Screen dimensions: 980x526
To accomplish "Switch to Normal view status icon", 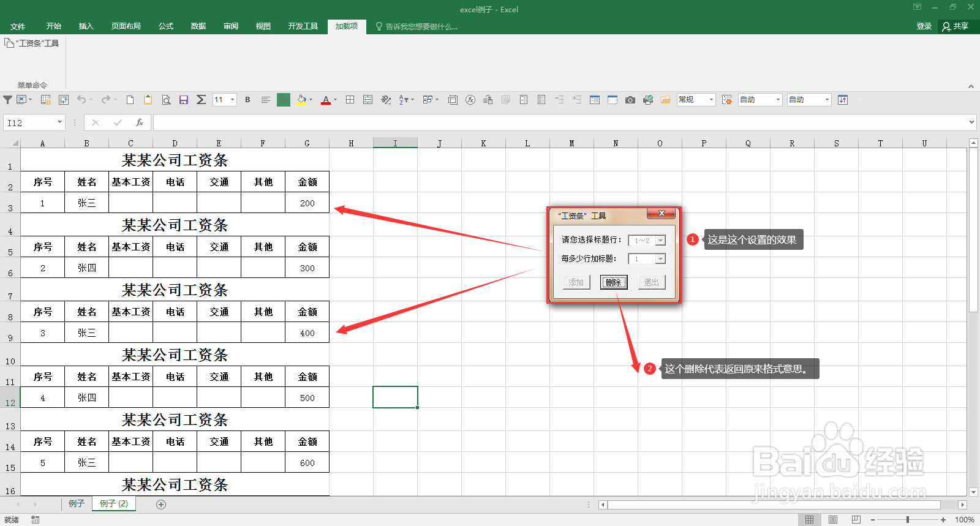I will [809, 519].
